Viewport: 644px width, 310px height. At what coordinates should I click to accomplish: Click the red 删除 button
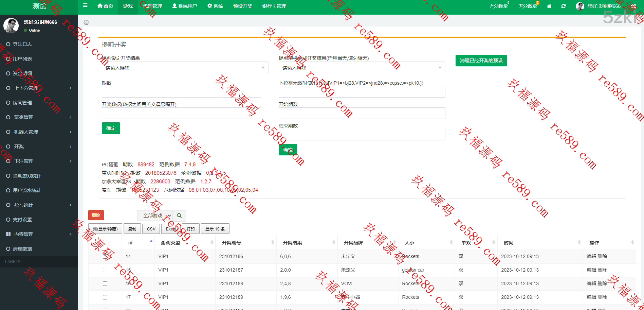[x=96, y=215]
